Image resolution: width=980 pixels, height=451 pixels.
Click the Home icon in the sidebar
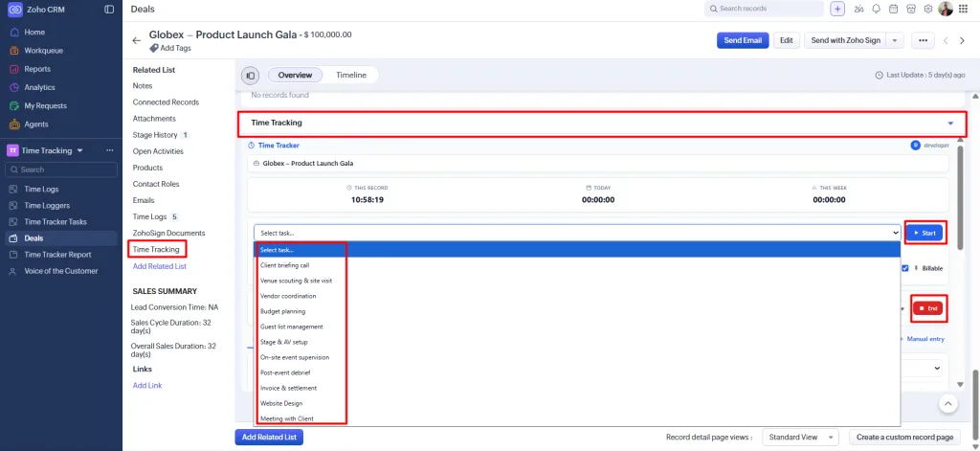[14, 32]
